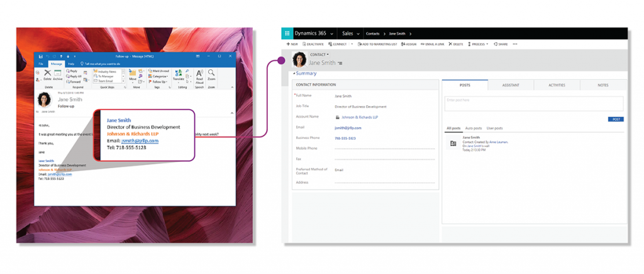Select the All posts filter
This screenshot has height=274, width=644.
click(x=453, y=128)
